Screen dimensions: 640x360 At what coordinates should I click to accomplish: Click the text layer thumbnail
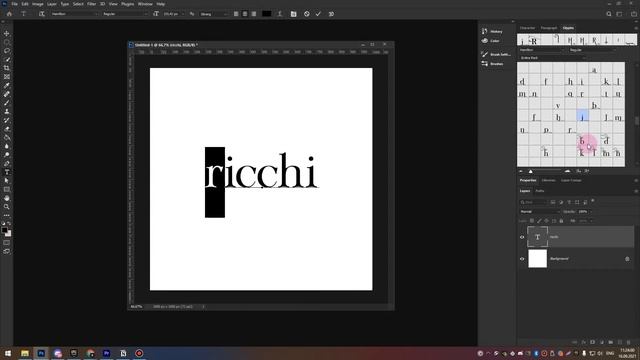(537, 237)
